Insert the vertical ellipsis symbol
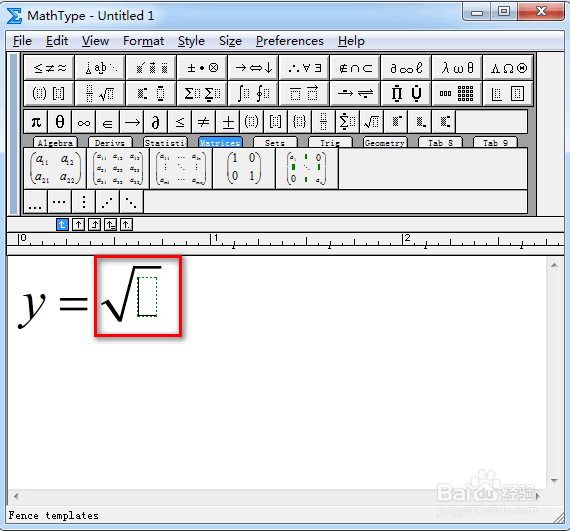 point(84,202)
